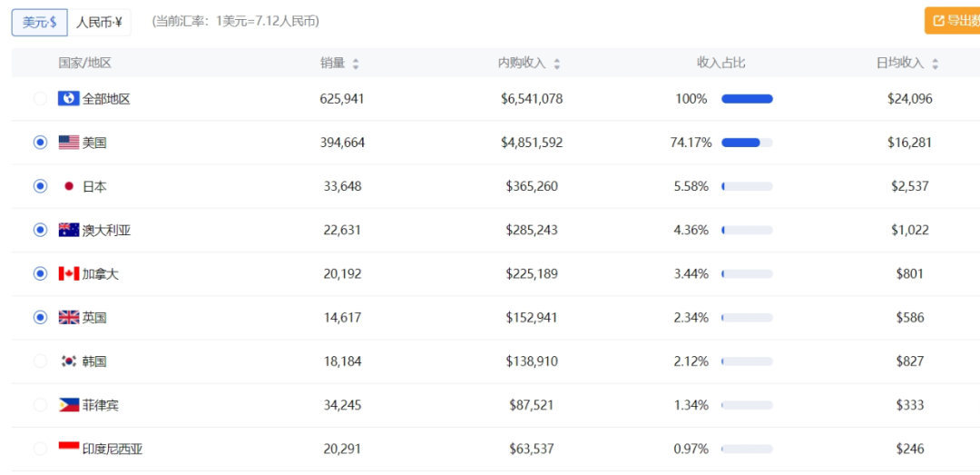Click the 美国 revenue share progress bar

747,143
